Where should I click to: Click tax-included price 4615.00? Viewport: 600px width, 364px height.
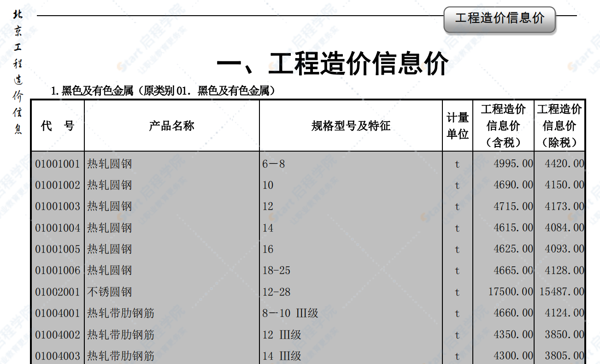tap(513, 228)
